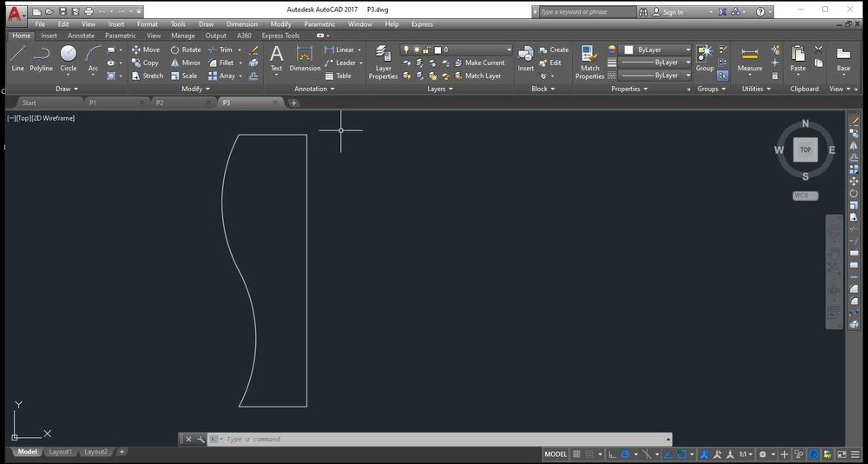Click the Plot printer icon in quick access toolbar

89,11
